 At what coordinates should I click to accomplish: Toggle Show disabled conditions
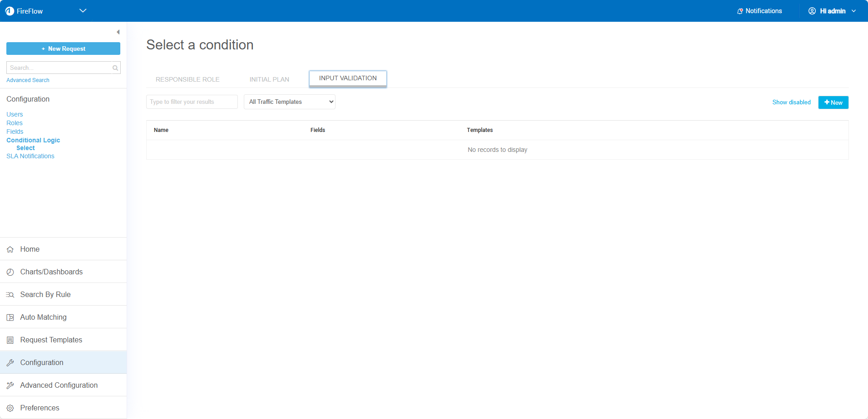click(791, 102)
